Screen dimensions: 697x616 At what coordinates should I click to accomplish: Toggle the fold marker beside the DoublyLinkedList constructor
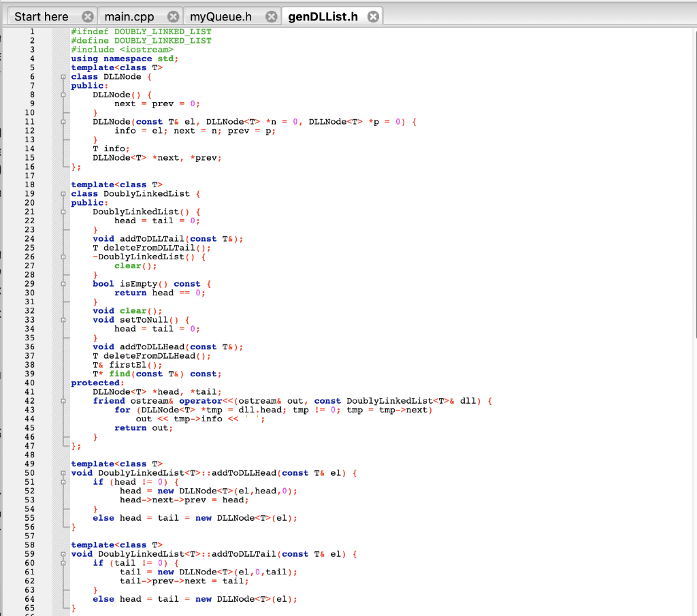[63, 212]
